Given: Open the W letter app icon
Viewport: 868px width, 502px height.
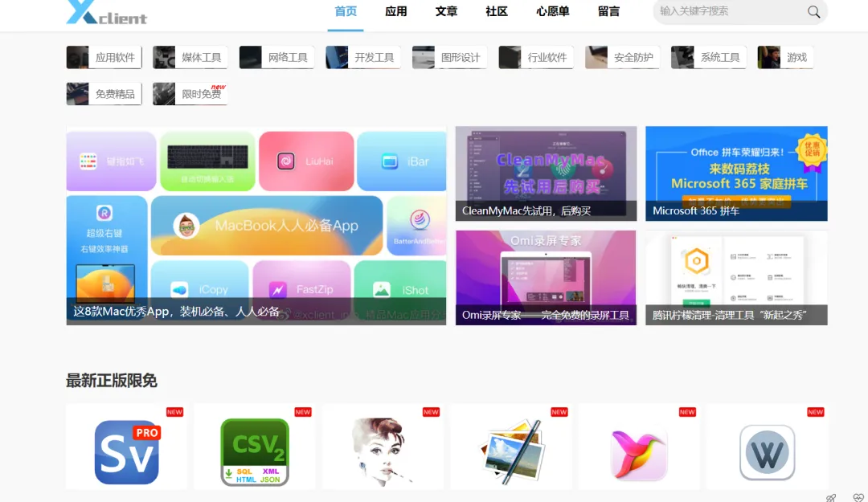Looking at the screenshot, I should point(768,452).
